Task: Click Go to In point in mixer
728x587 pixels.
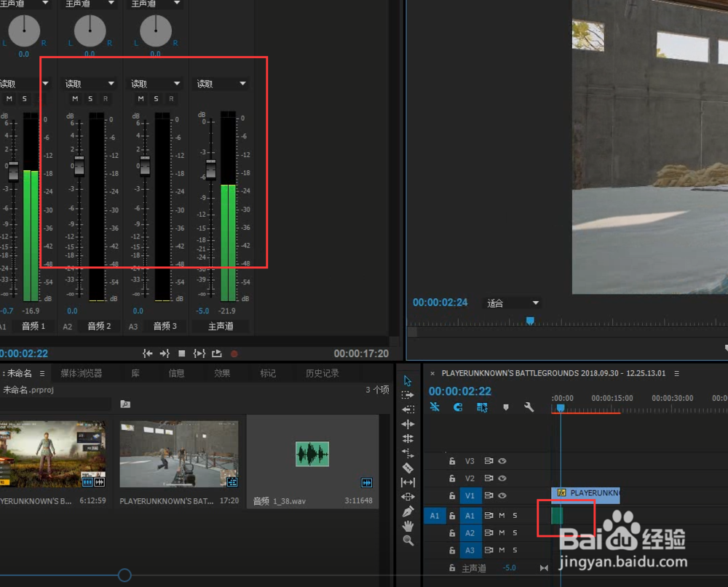Action: pos(148,354)
